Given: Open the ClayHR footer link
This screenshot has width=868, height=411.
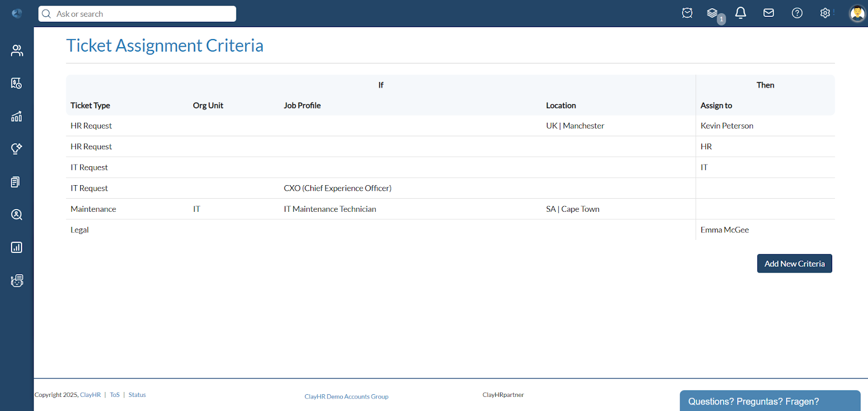Looking at the screenshot, I should tap(91, 395).
